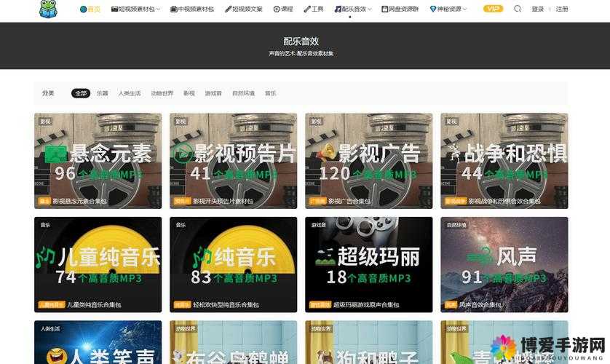The width and height of the screenshot is (610, 364).
Task: Select the 全部 category filter
Action: [x=81, y=93]
